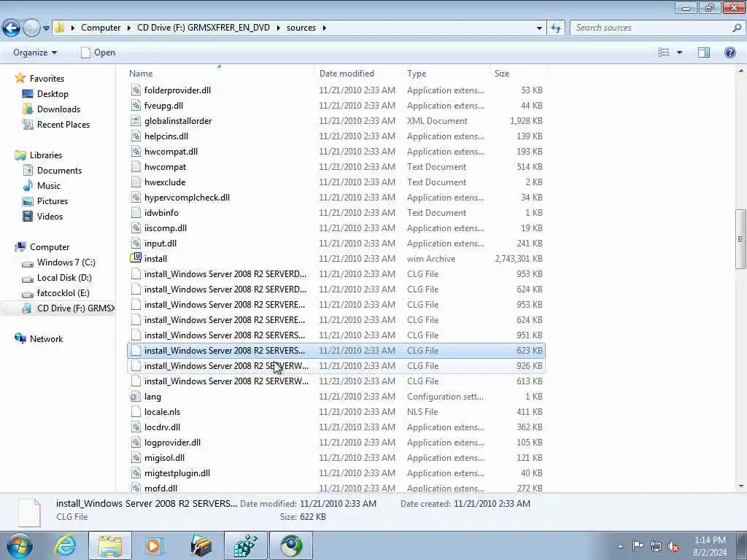Select migtestplugin.dll file icon
Image resolution: width=747 pixels, height=560 pixels.
(x=136, y=472)
